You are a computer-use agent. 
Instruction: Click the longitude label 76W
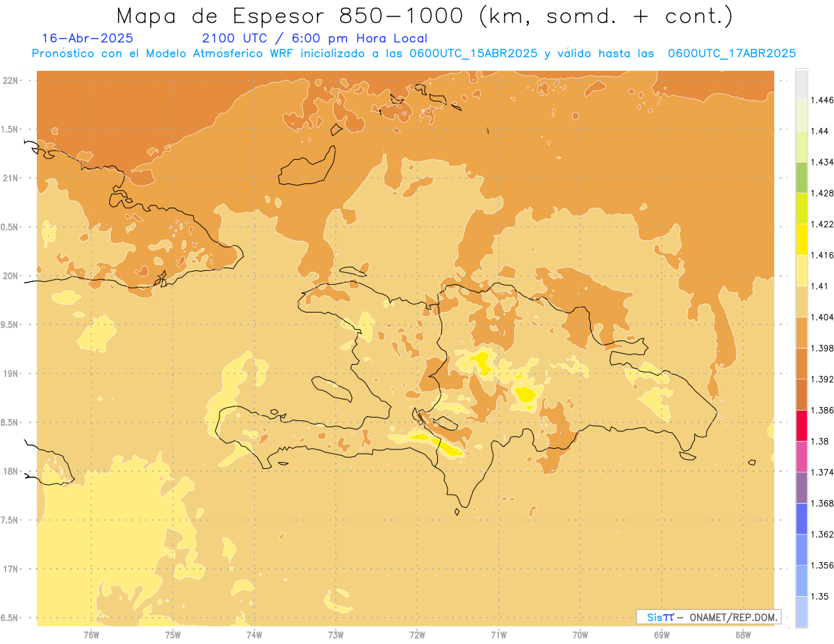[x=91, y=634]
